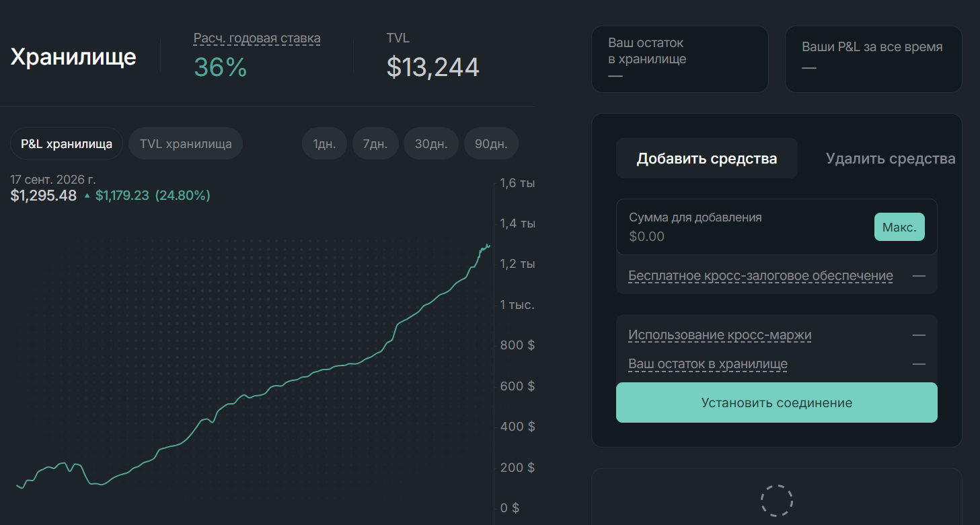Click the 1 тыс. axis label
Viewport: 980px width, 525px height.
(517, 305)
